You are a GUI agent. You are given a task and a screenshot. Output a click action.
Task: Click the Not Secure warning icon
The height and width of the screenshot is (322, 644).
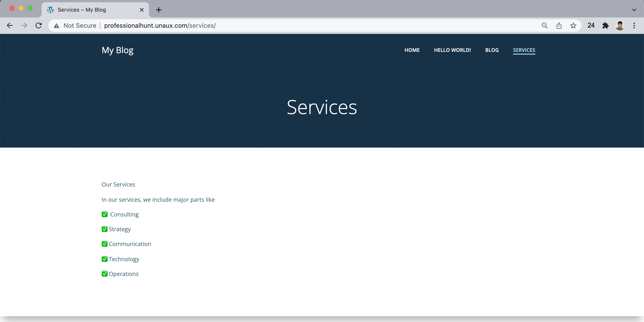[57, 25]
